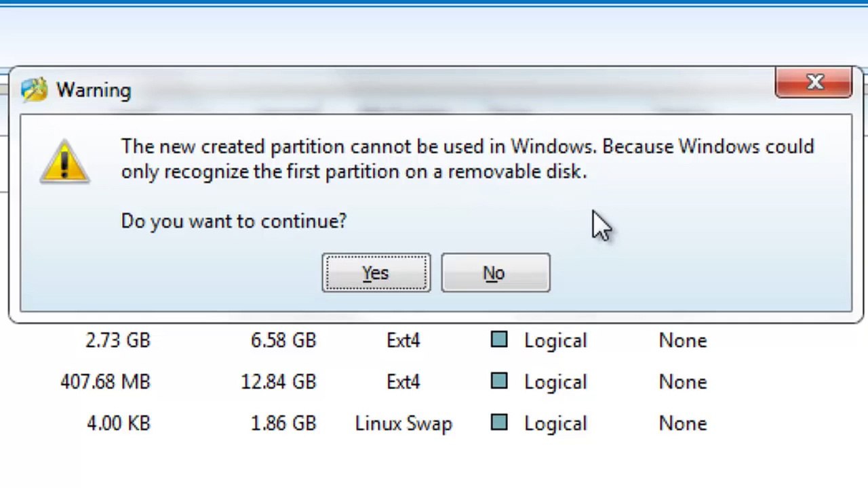868x488 pixels.
Task: Click the 1.86 GB capacity cell
Action: (283, 423)
